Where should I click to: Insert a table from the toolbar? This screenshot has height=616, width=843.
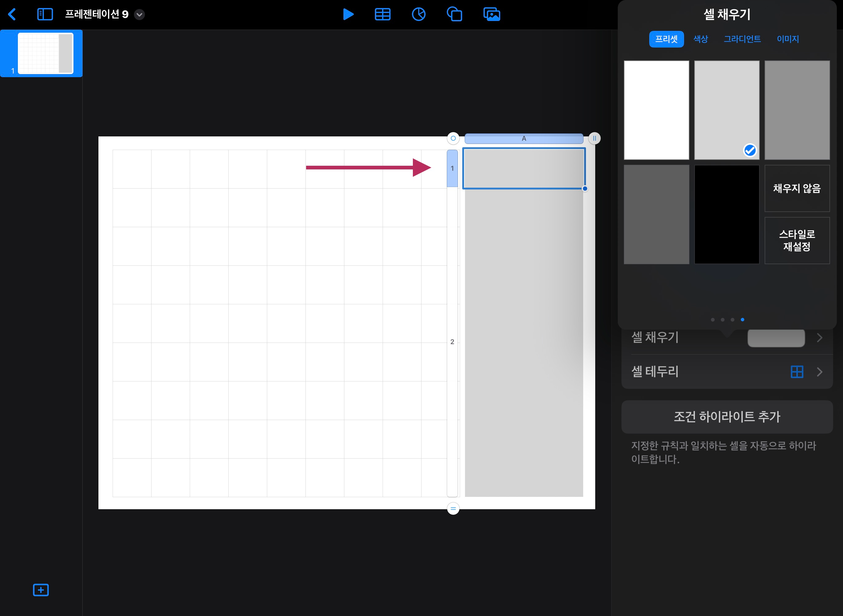tap(383, 15)
